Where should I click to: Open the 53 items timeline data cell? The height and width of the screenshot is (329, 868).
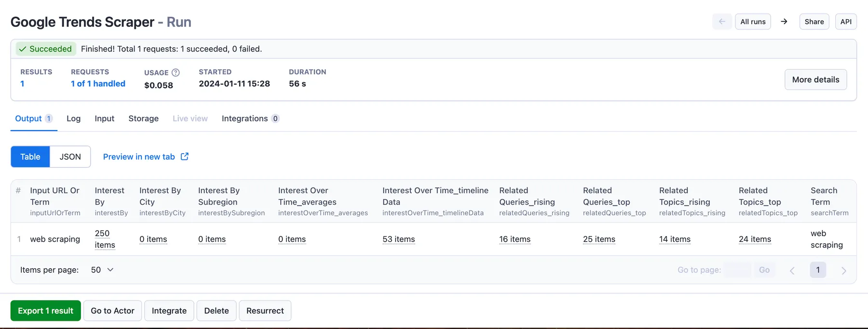(399, 239)
